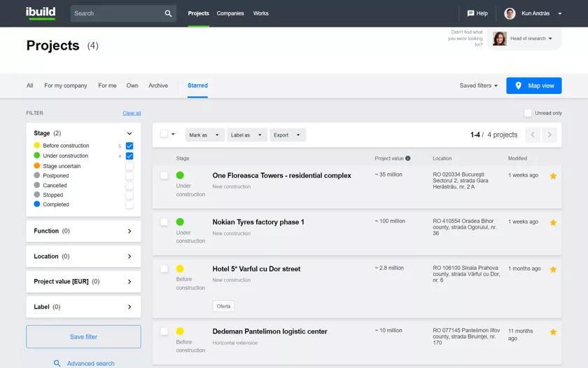This screenshot has width=588, height=368.
Task: Tick the select-all projects checkbox
Action: coord(164,134)
